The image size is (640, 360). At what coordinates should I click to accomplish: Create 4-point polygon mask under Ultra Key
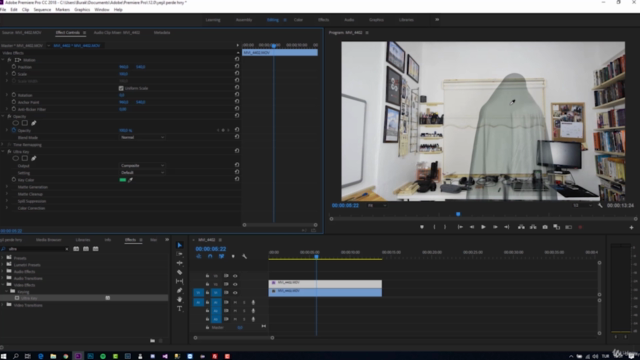25,158
